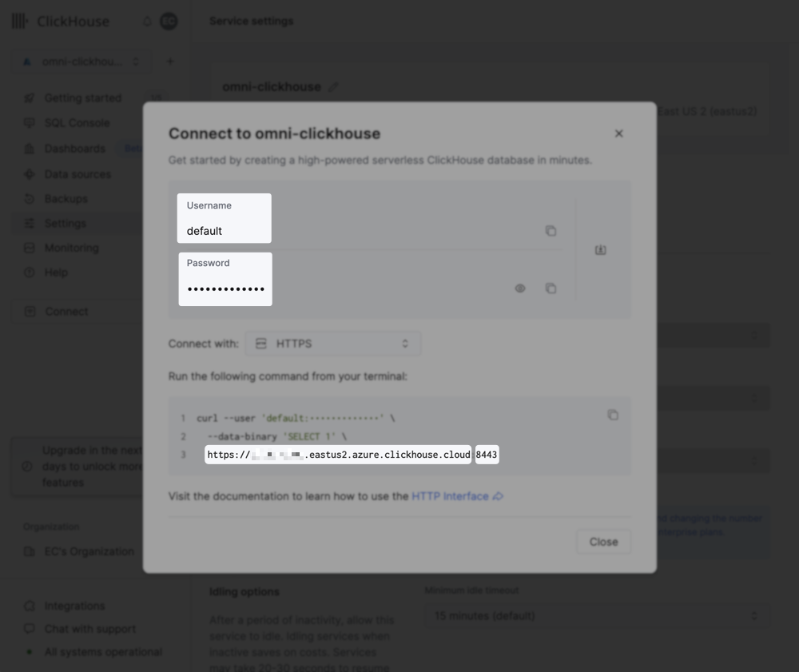The image size is (799, 672).
Task: Click the password input field
Action: pyautogui.click(x=225, y=288)
